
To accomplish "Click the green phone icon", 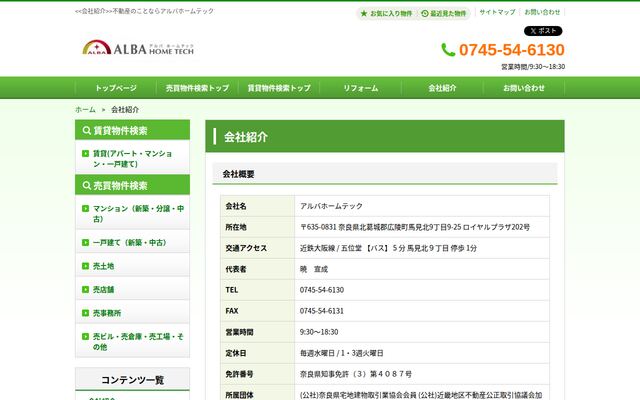I will [x=448, y=50].
